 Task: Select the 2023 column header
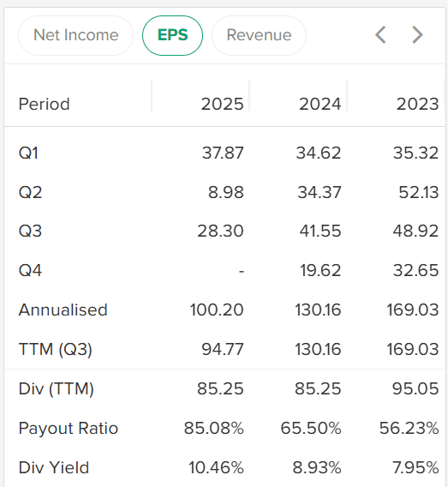tap(418, 104)
